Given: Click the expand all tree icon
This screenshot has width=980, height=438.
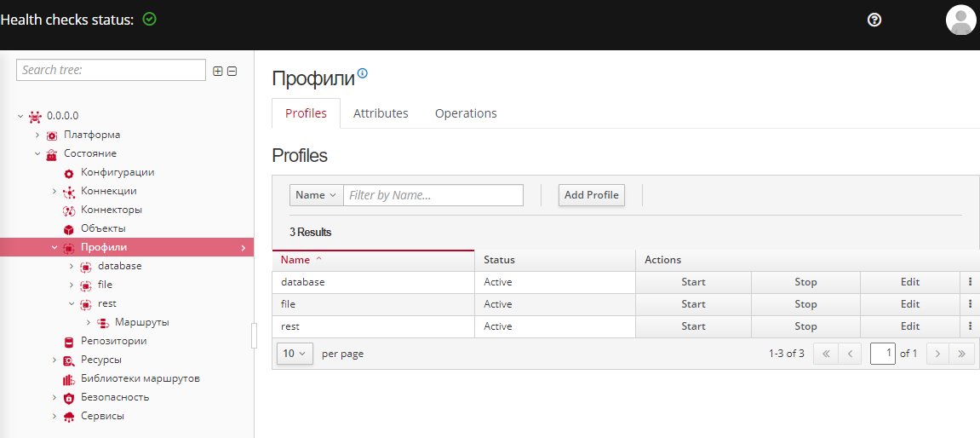Looking at the screenshot, I should 218,71.
